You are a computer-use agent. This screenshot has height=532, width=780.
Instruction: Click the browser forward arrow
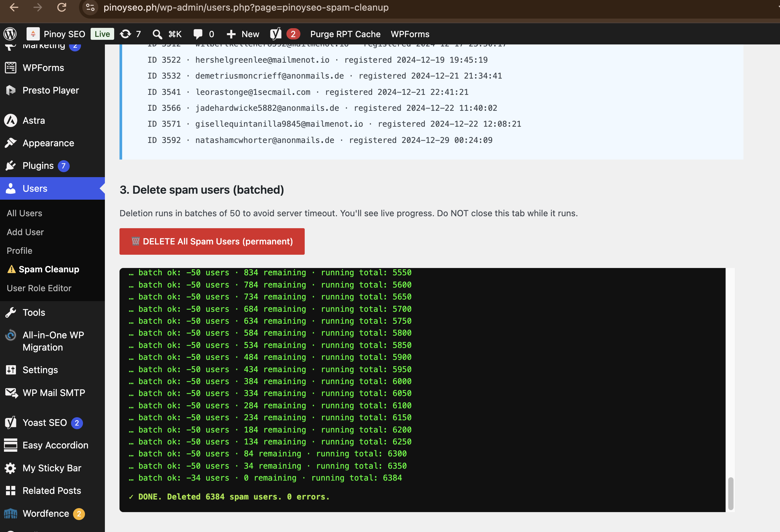coord(38,7)
